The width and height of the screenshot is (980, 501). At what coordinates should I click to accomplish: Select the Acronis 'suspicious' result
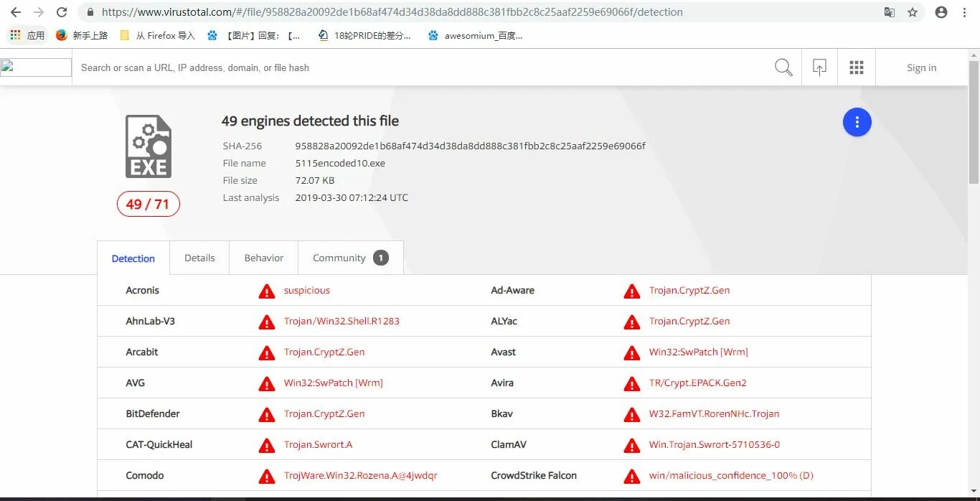pyautogui.click(x=307, y=290)
